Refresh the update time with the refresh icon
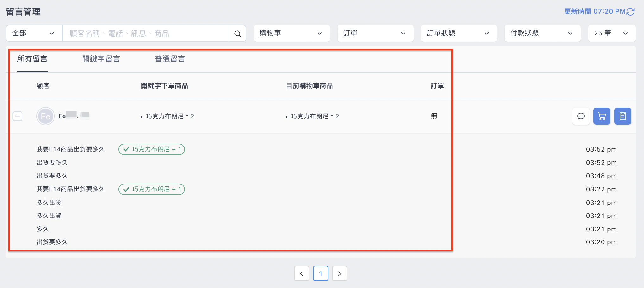644x288 pixels. (630, 11)
